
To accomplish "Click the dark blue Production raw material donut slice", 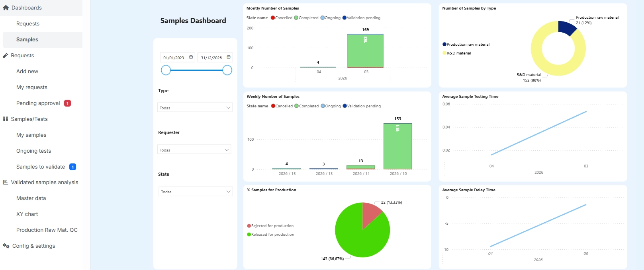I will 567,28.
